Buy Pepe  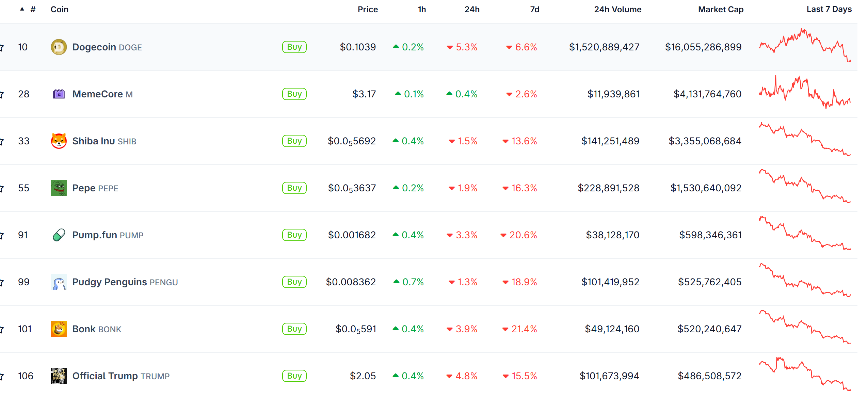[x=294, y=188]
